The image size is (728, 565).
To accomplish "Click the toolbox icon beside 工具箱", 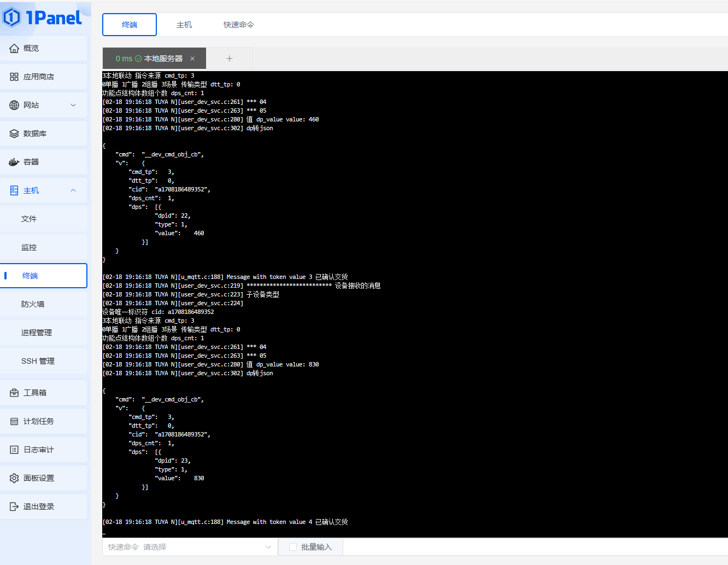I will pos(14,393).
